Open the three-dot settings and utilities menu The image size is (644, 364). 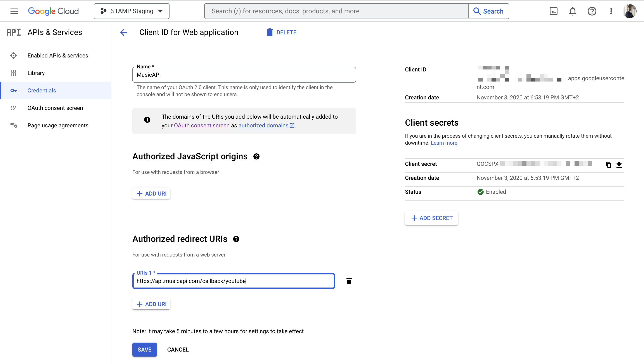click(x=611, y=11)
